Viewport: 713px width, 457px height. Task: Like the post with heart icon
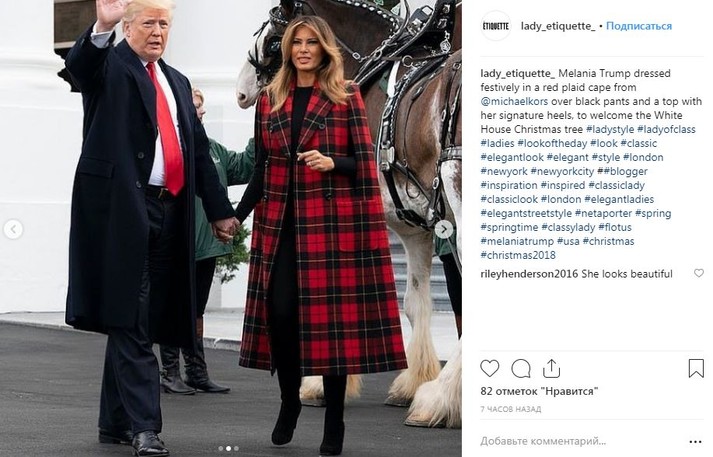click(x=490, y=368)
